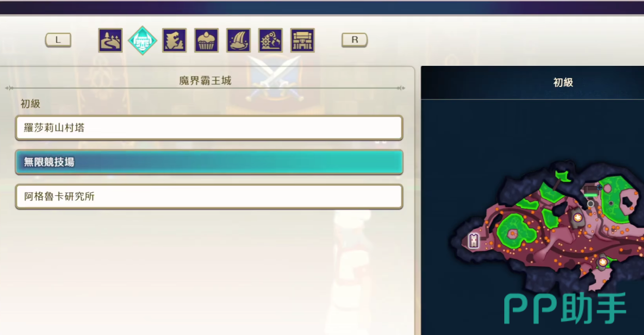Click the large green swamp area on map
This screenshot has width=644, height=335.
(515, 229)
